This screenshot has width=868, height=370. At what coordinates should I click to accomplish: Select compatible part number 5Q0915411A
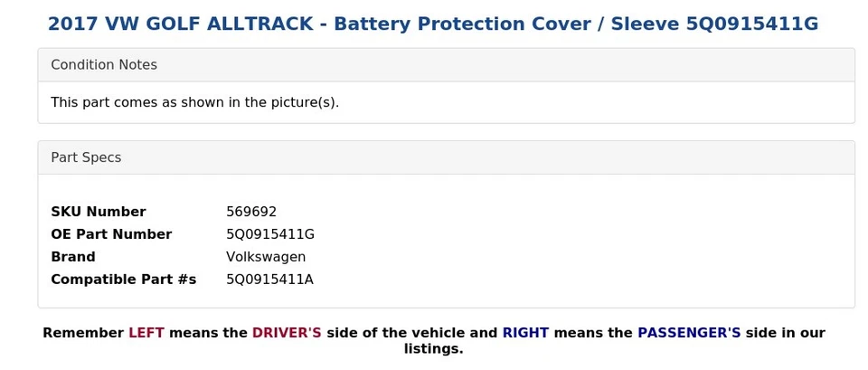pyautogui.click(x=269, y=280)
